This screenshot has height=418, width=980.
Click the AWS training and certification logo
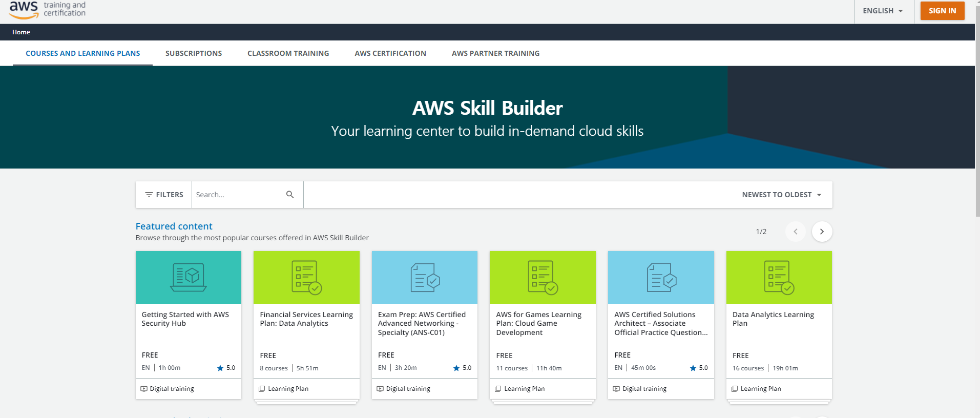(47, 9)
